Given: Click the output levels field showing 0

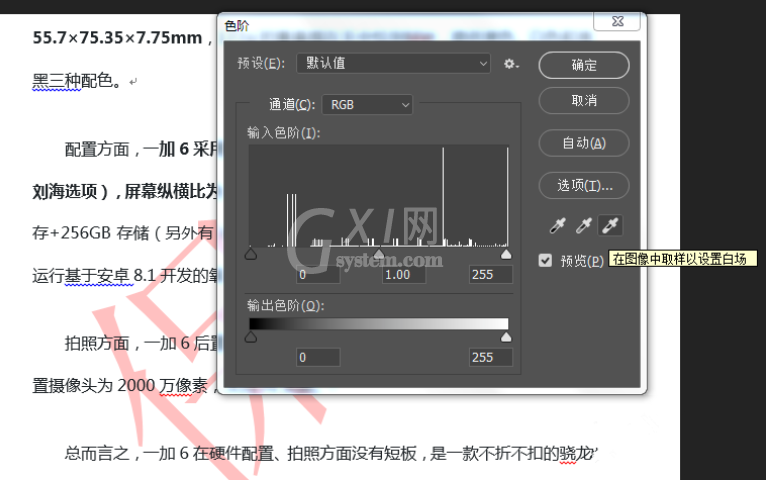Looking at the screenshot, I should [318, 357].
